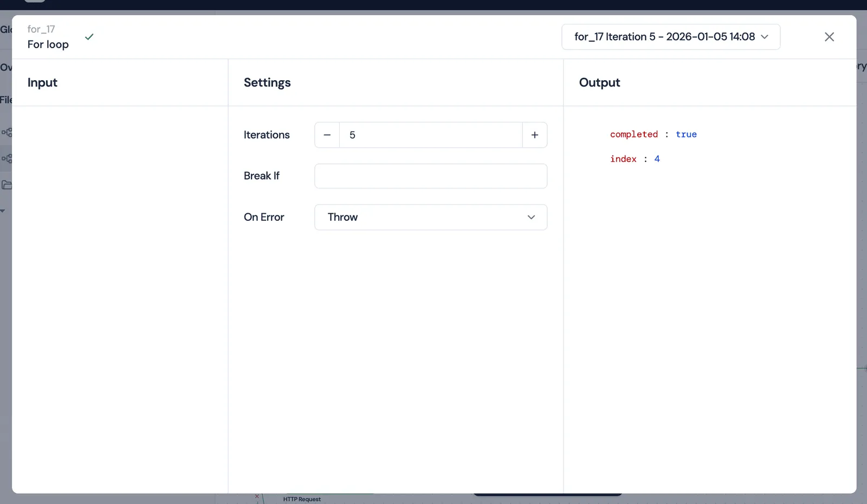867x504 pixels.
Task: Click the Files item in the sidebar
Action: click(5, 100)
